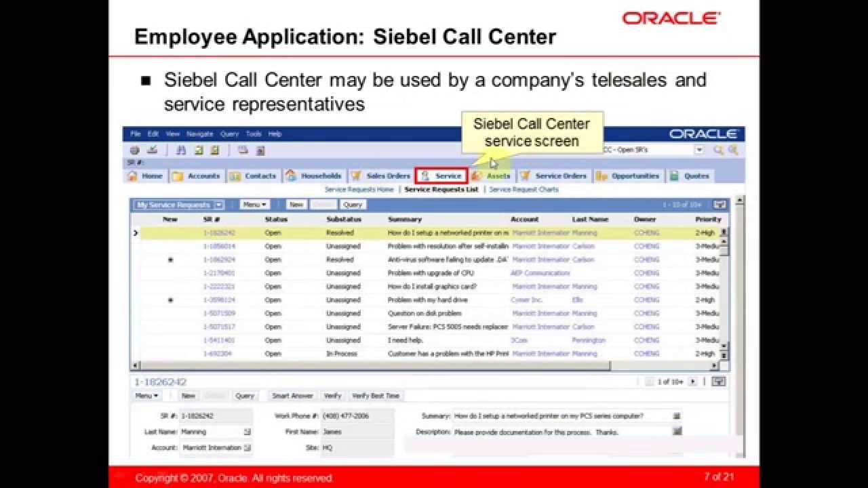The height and width of the screenshot is (488, 868).
Task: Click the Work Phone # field
Action: click(x=357, y=416)
